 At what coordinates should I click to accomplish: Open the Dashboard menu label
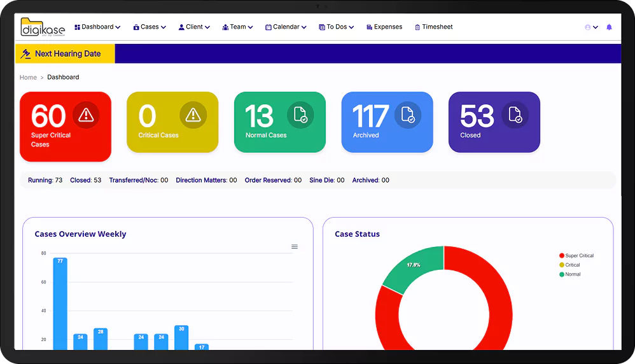coord(97,27)
